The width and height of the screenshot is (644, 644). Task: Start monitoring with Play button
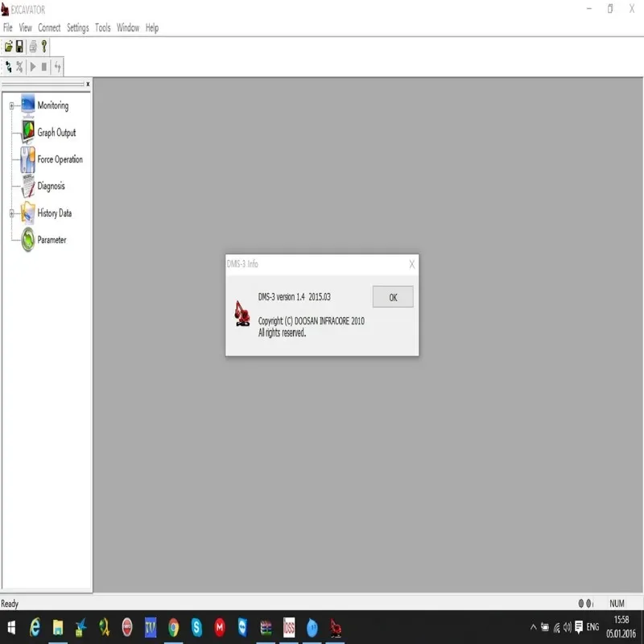click(x=33, y=67)
